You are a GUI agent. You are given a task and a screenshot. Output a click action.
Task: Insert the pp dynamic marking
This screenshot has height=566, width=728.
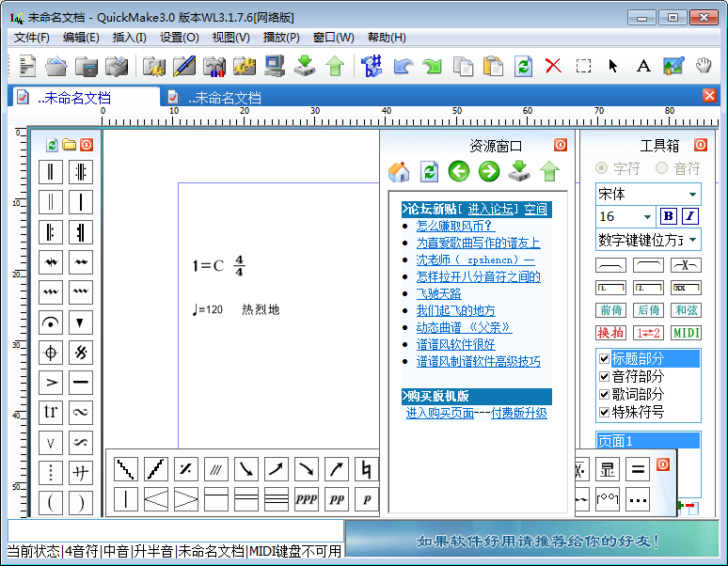coord(337,499)
